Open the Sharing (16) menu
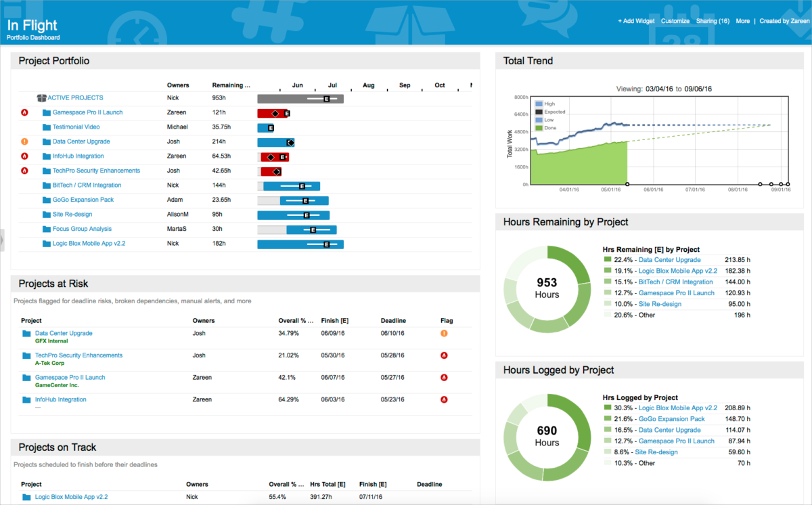 (713, 21)
